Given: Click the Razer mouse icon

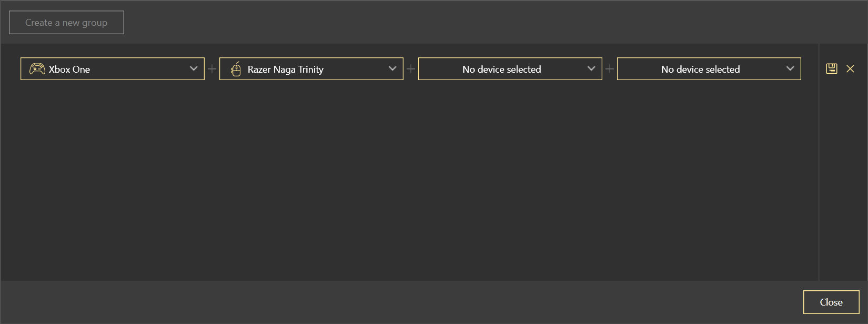Looking at the screenshot, I should pos(236,69).
